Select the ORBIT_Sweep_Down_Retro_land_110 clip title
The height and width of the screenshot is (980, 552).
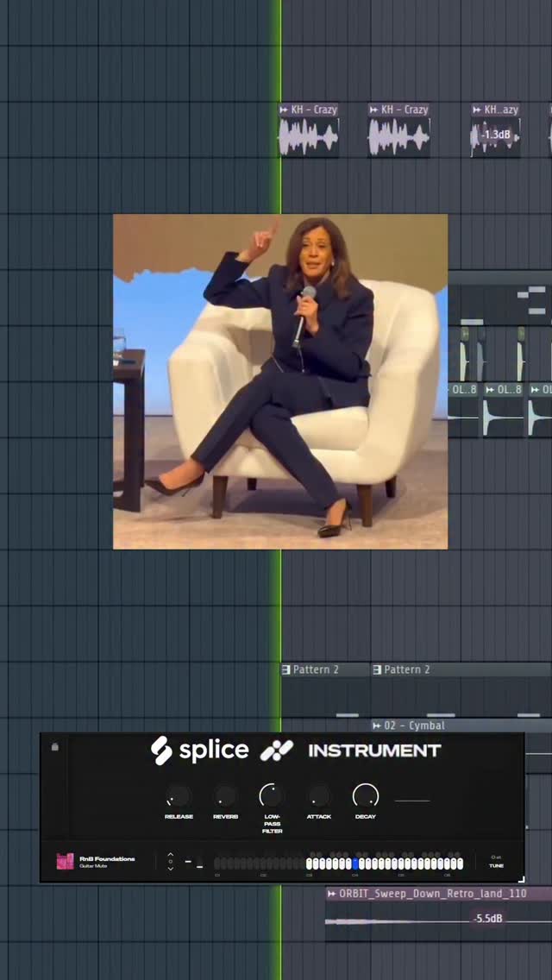click(x=433, y=894)
